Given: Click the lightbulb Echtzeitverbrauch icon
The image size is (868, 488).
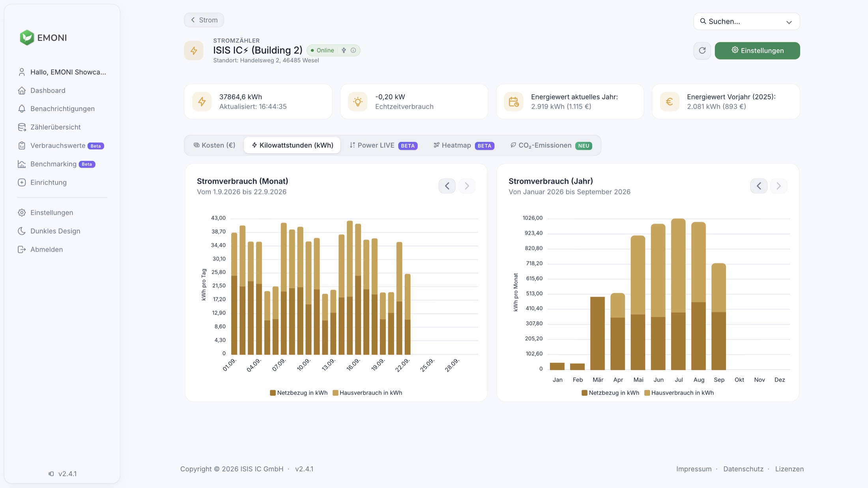Looking at the screenshot, I should point(357,102).
